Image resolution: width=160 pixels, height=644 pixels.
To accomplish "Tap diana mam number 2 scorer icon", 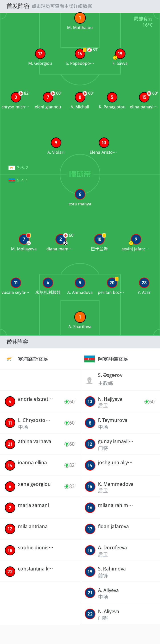I will [x=61, y=239].
